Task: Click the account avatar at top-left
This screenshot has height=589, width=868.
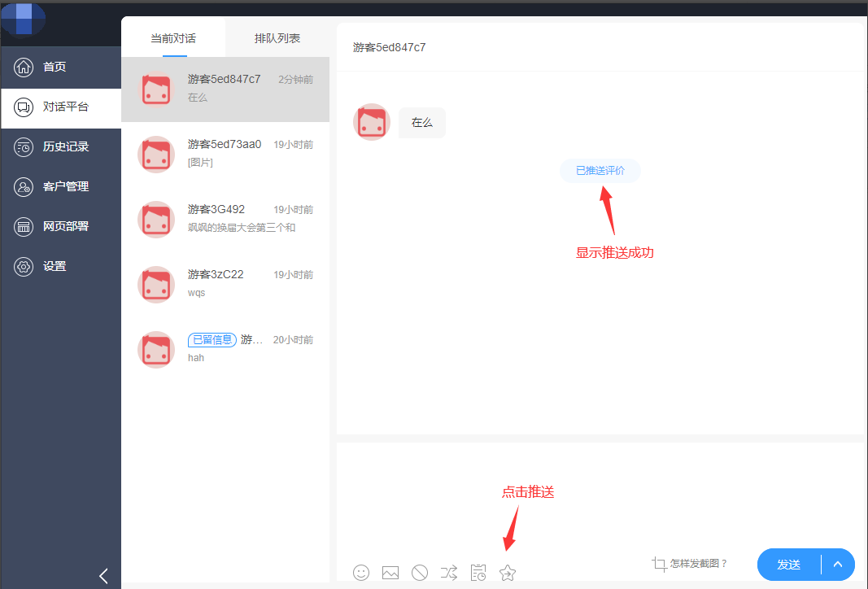Action: pos(24,19)
